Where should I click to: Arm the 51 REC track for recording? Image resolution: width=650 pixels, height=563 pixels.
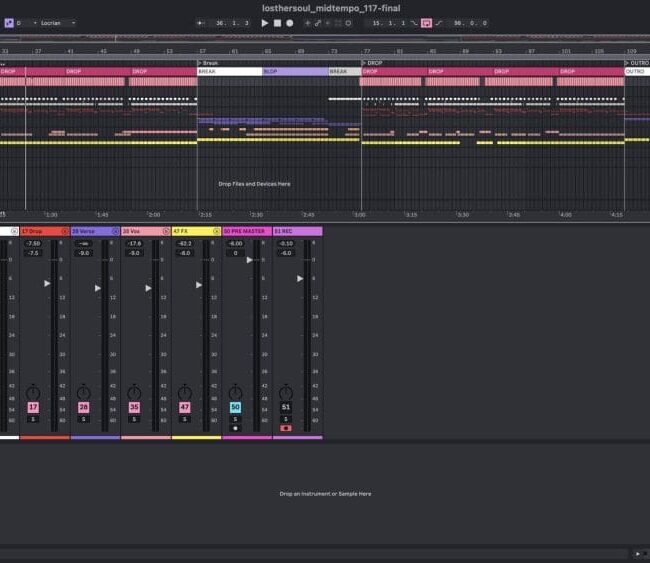(286, 428)
